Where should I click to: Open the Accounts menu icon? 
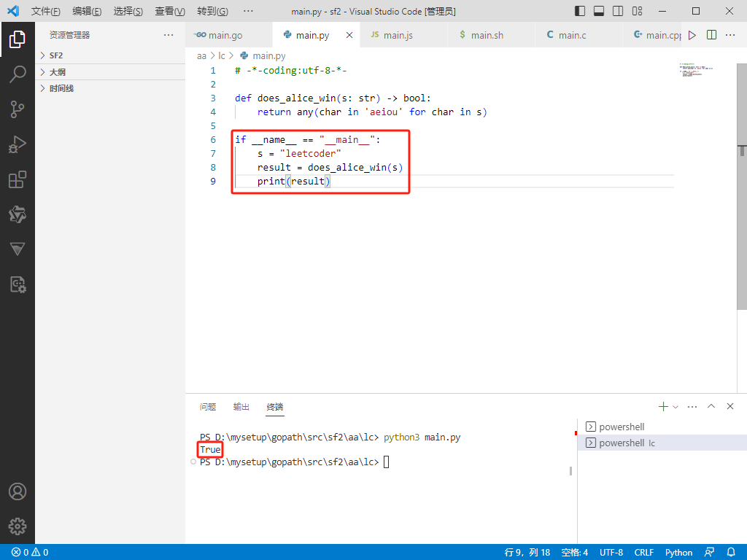(18, 491)
